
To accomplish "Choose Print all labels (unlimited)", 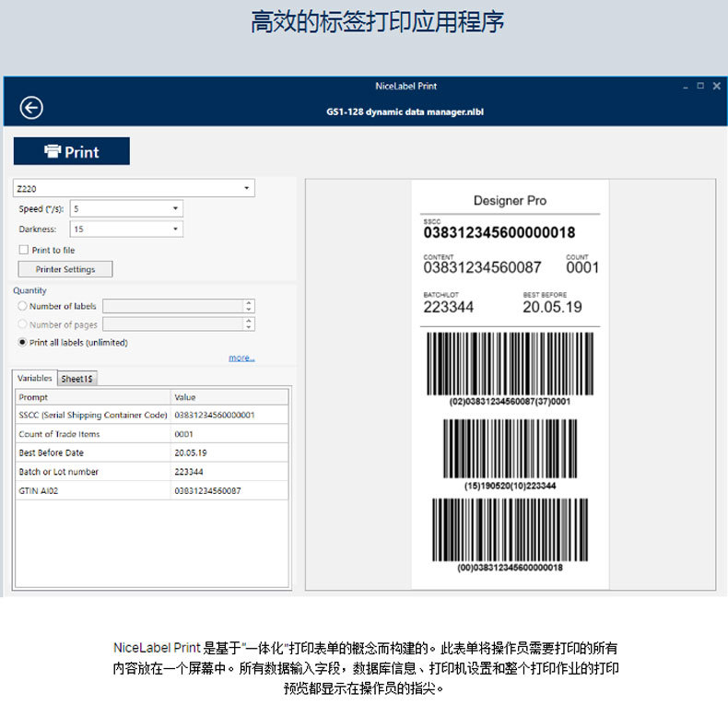I will [x=22, y=342].
